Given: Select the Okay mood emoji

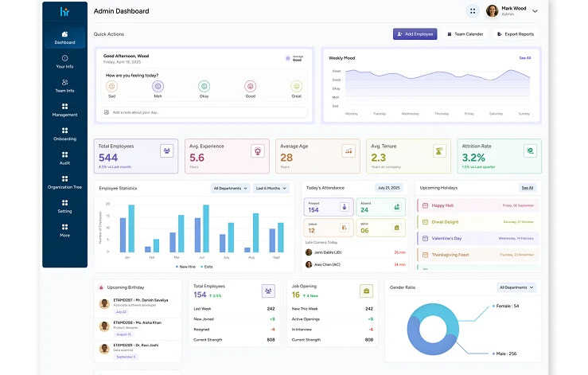Looking at the screenshot, I should pyautogui.click(x=204, y=86).
